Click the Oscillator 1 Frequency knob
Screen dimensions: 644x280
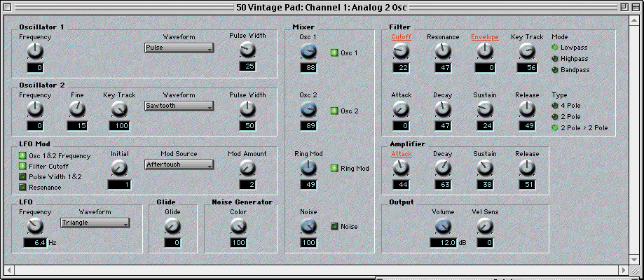tap(35, 51)
